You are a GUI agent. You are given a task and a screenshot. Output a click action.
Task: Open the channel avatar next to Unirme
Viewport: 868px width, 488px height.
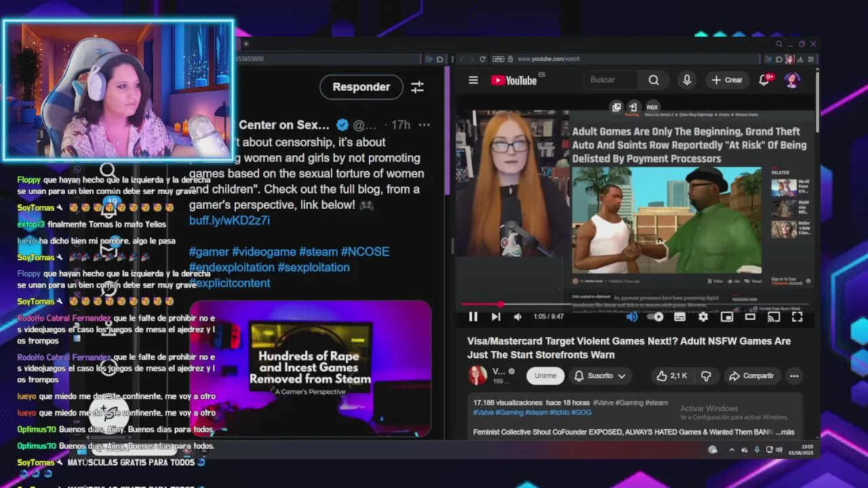coord(477,375)
